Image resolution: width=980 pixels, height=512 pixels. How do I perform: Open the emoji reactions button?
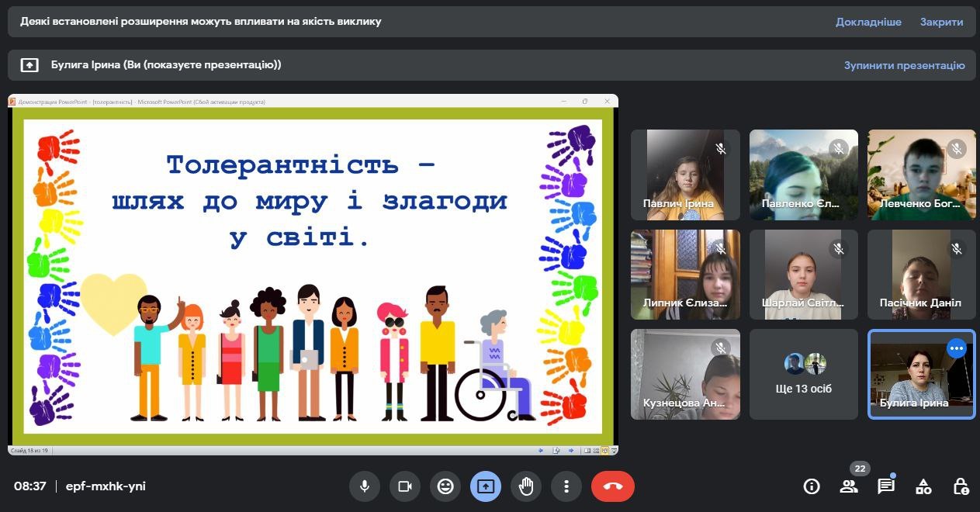point(445,486)
